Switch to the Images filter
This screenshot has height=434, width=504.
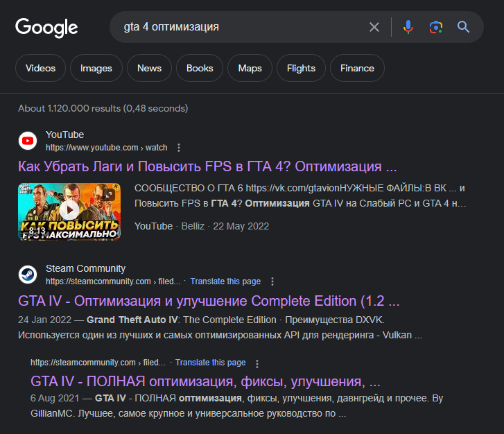pyautogui.click(x=96, y=69)
